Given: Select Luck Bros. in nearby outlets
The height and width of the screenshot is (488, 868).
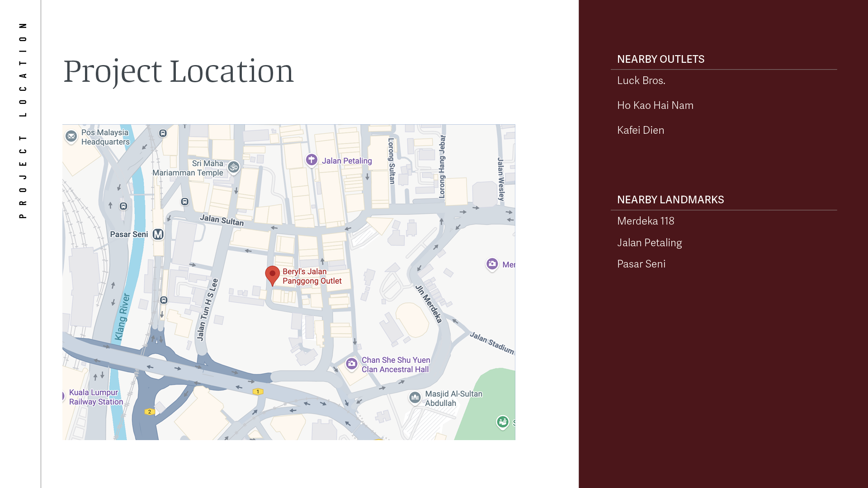Looking at the screenshot, I should [x=641, y=80].
